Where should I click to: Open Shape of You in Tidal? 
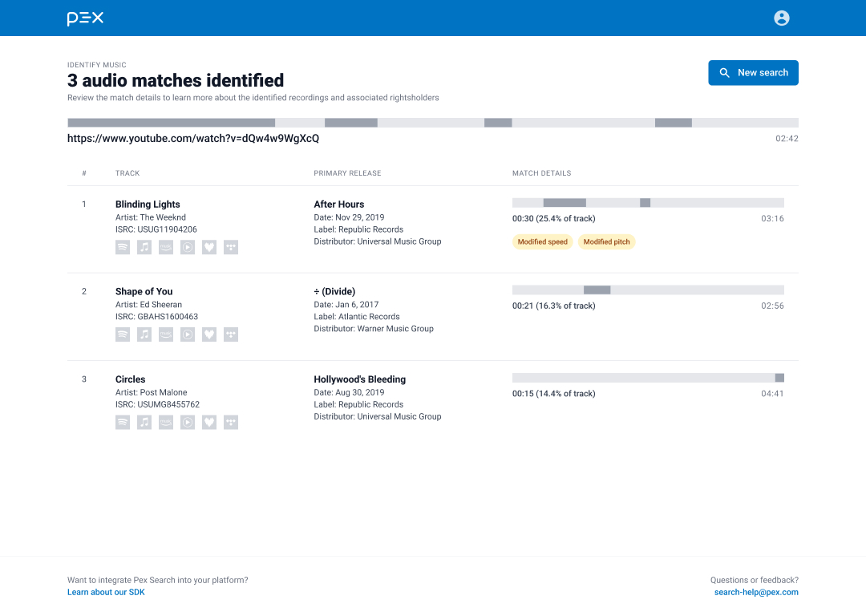231,334
